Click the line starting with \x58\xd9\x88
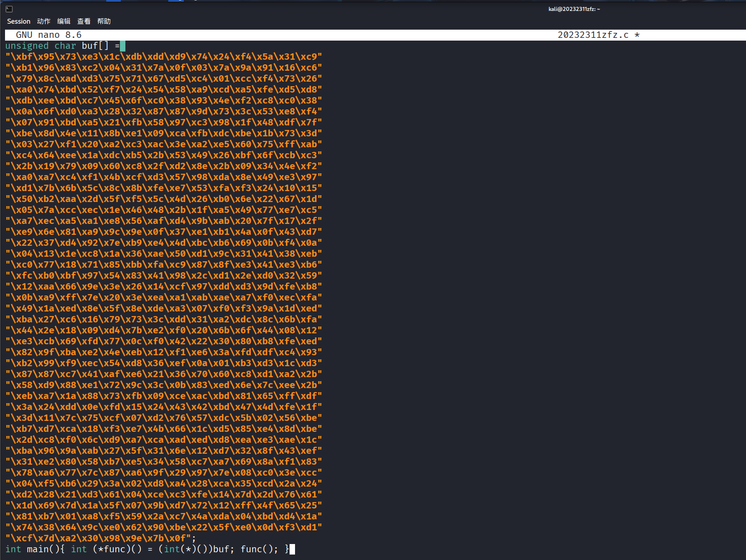 (x=164, y=385)
